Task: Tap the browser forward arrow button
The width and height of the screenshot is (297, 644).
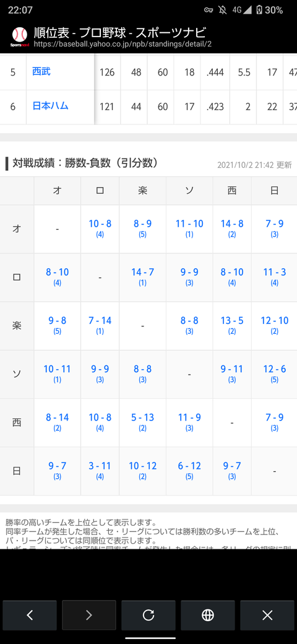Action: [89, 615]
